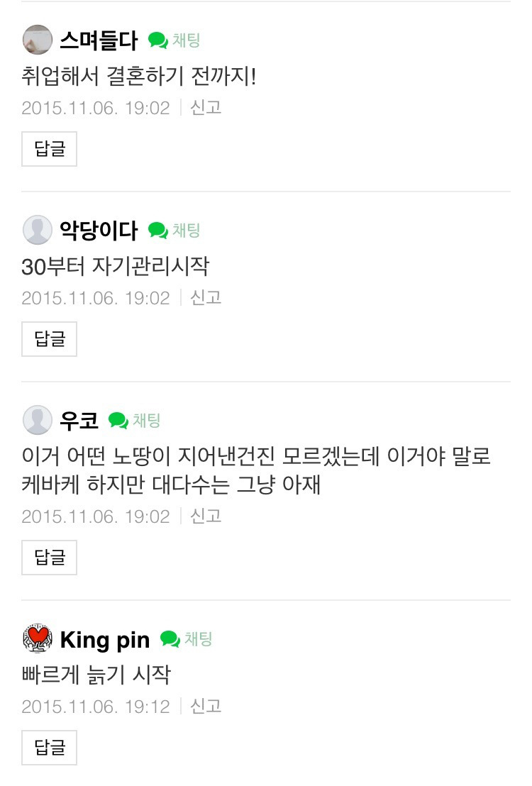532x786 pixels.
Task: Click the chat bubble icon beside 악당이다
Action: click(x=157, y=230)
